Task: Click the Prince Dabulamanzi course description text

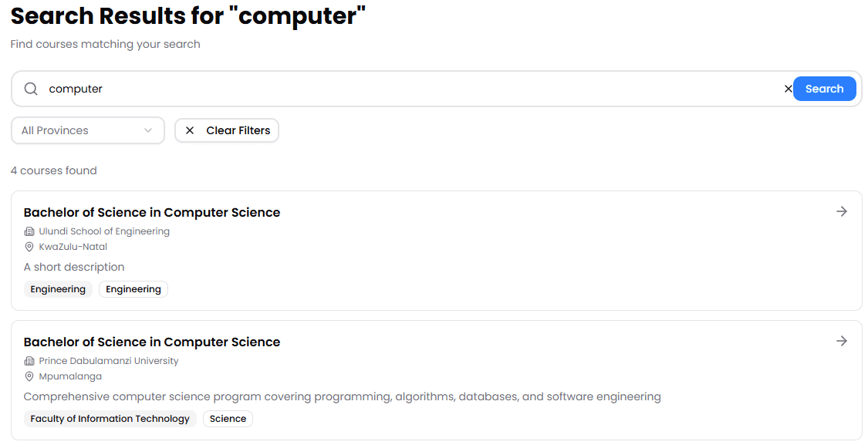Action: click(342, 396)
